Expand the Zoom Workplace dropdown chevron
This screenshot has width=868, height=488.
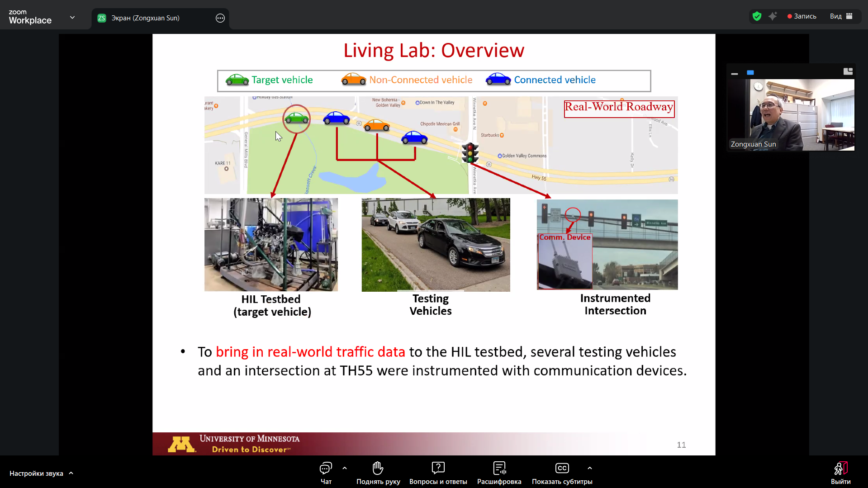click(x=72, y=18)
